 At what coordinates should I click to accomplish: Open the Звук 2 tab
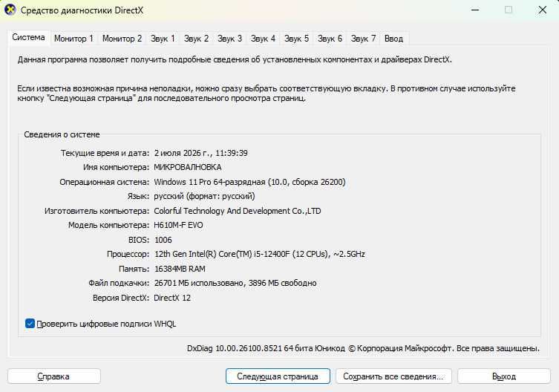pos(196,39)
